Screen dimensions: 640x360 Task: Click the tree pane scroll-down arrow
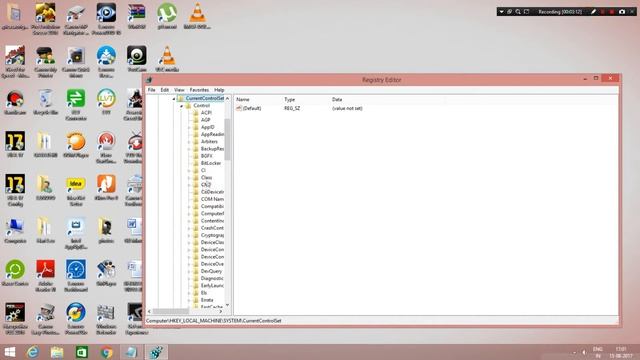pos(227,305)
